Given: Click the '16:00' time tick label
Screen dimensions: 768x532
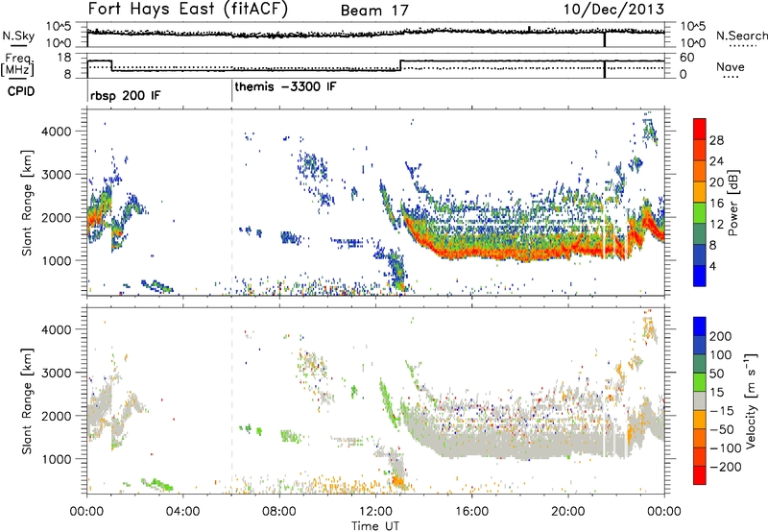Looking at the screenshot, I should [471, 512].
